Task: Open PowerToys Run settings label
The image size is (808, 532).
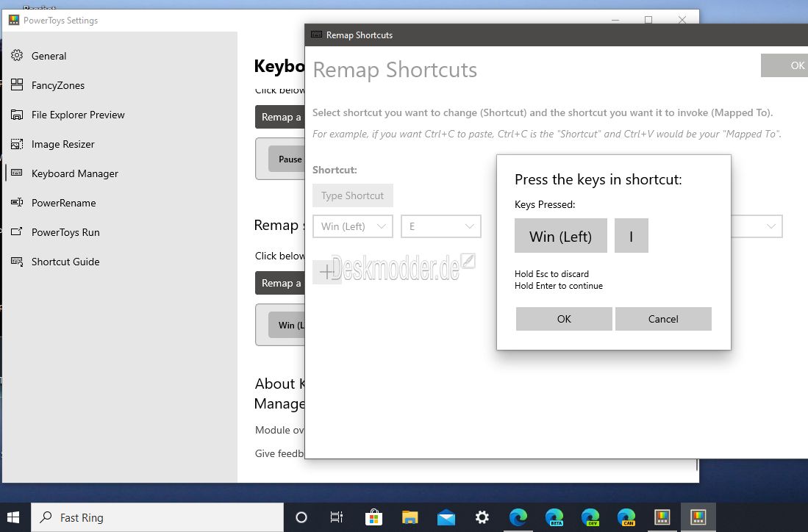Action: click(65, 231)
